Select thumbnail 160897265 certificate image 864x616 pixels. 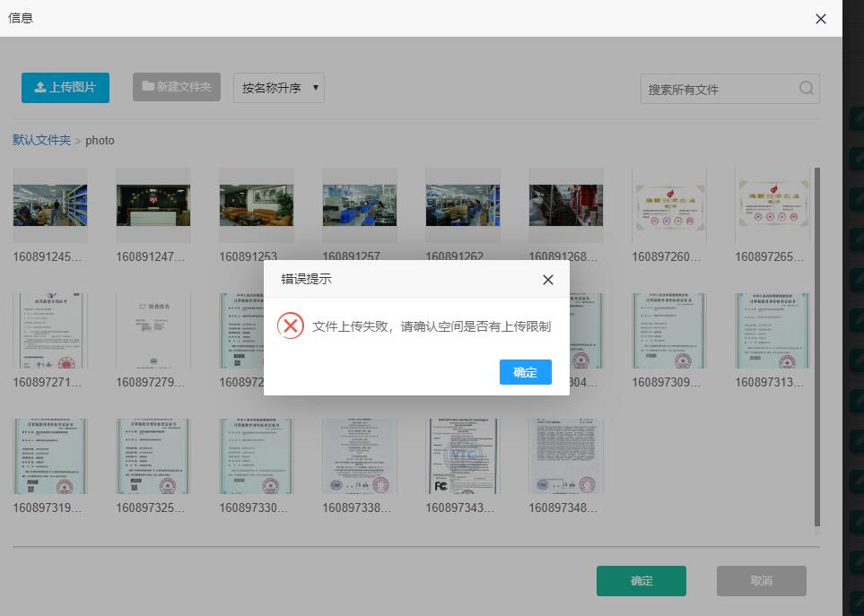tap(772, 205)
